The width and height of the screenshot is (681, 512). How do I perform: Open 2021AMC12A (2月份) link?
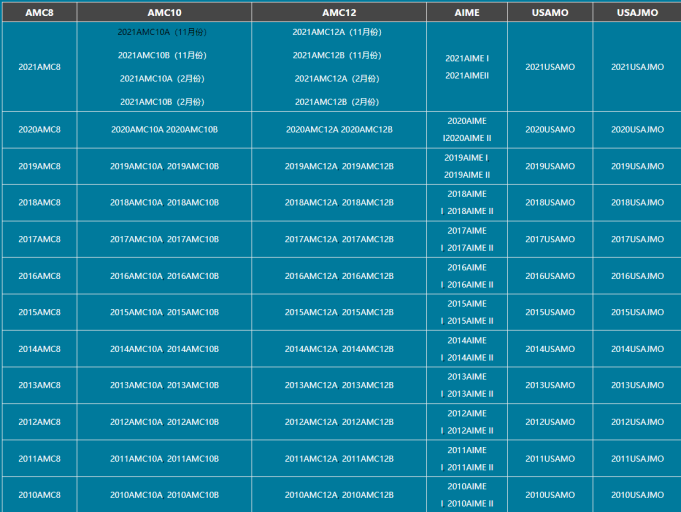click(x=337, y=79)
